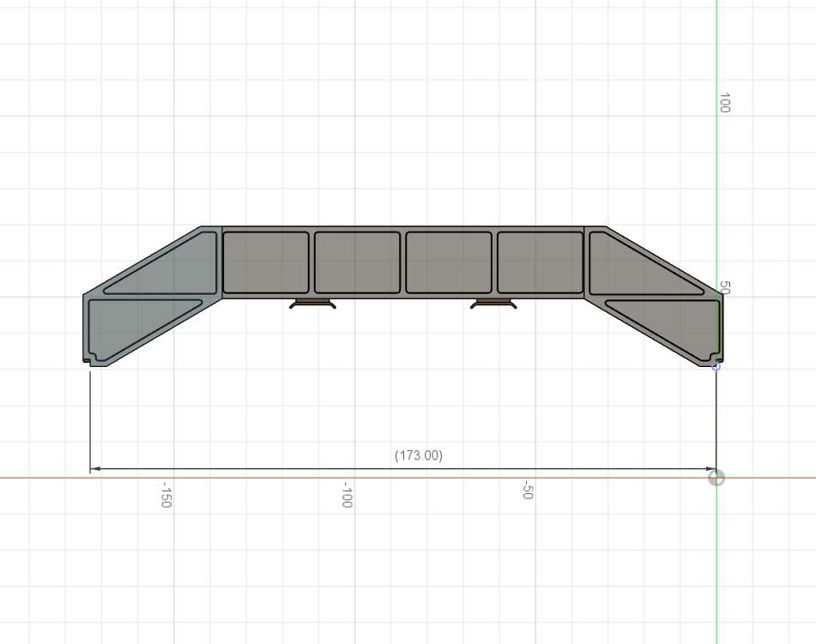Image resolution: width=816 pixels, height=644 pixels.
Task: Select the blue-highlighted left angled profile body
Action: (x=151, y=297)
